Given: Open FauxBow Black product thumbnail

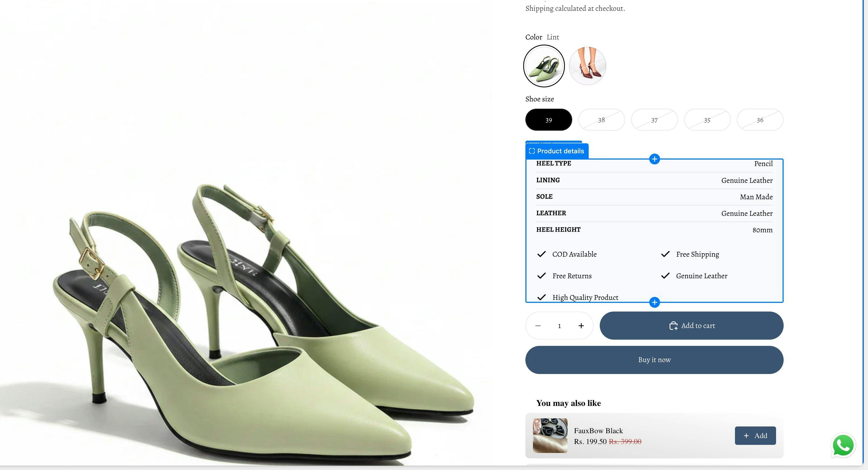Looking at the screenshot, I should [x=550, y=435].
